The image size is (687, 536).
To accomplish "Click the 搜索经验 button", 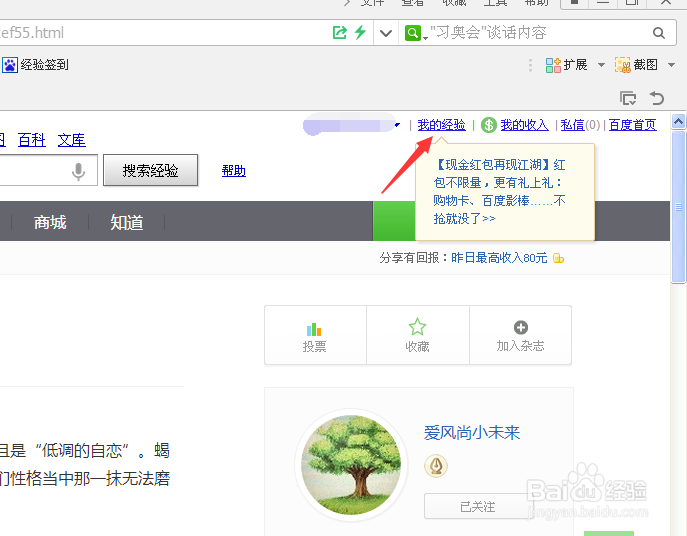I will coord(151,170).
